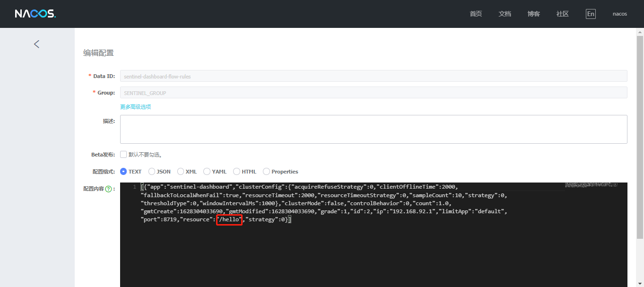Image resolution: width=644 pixels, height=287 pixels.
Task: Click "fallbackToLocalWhenFail":true text in editor
Action: (190, 195)
